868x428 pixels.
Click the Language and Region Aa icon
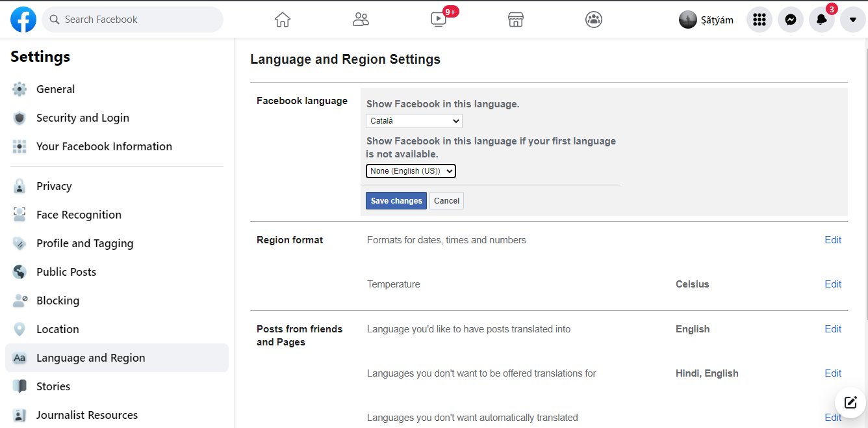click(x=19, y=358)
